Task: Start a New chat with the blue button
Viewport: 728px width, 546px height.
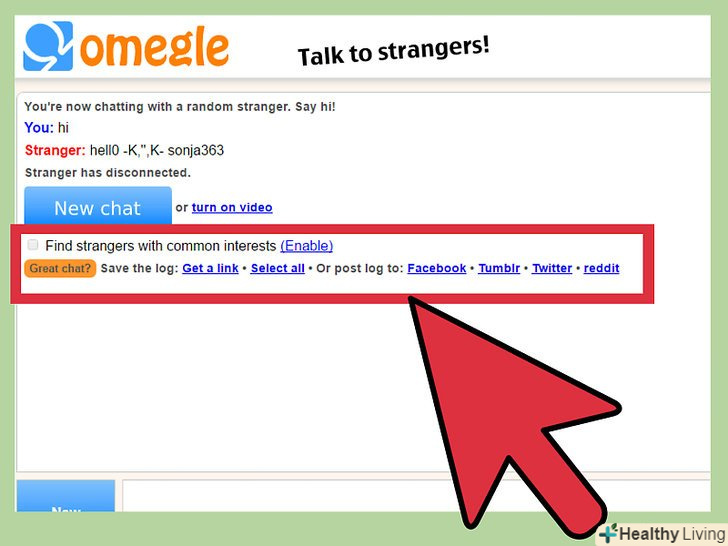Action: 98,206
